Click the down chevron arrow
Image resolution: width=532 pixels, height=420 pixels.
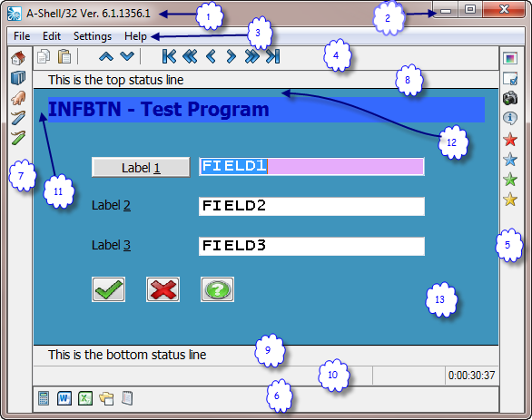click(x=127, y=56)
